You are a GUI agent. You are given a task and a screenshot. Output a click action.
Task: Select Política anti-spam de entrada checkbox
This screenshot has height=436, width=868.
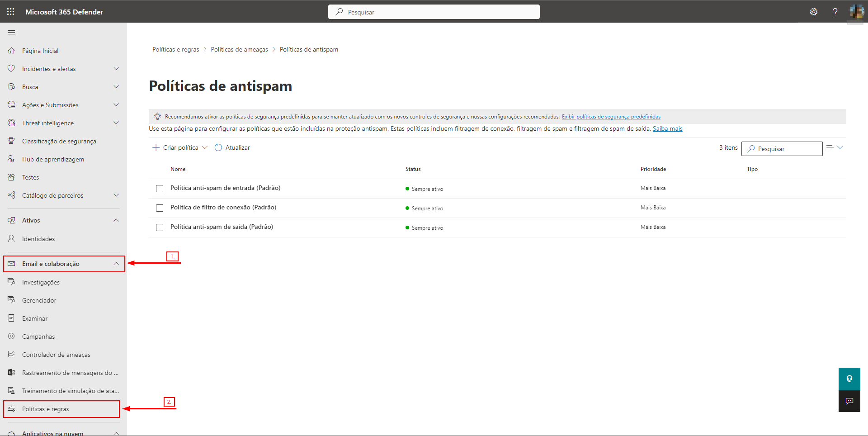pos(160,189)
